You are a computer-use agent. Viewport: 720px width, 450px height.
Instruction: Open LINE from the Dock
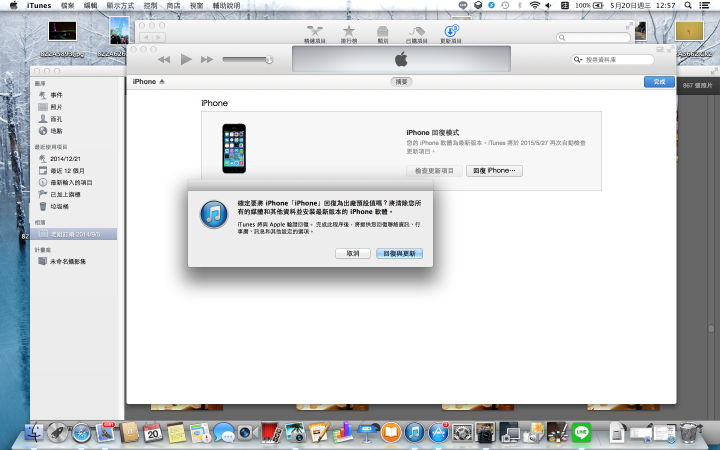coord(581,433)
